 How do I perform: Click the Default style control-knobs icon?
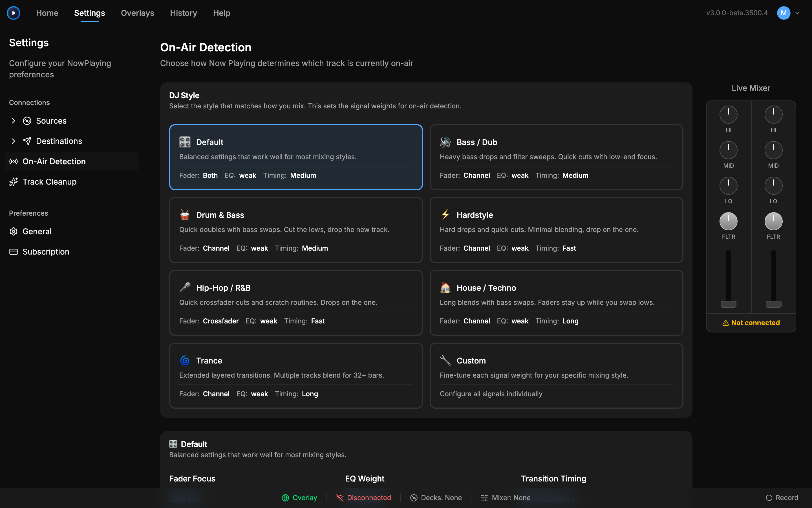(x=185, y=142)
